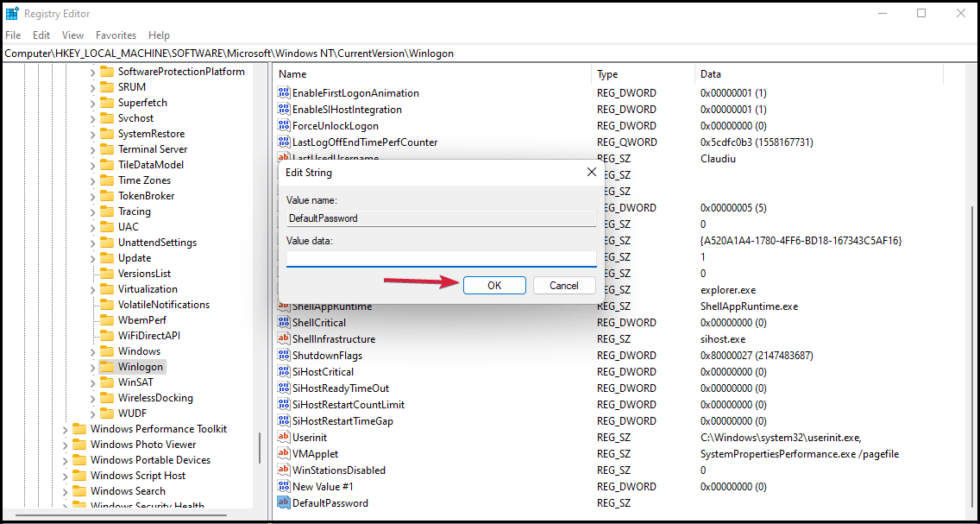Select the UAC key
Image resolution: width=980 pixels, height=524 pixels.
pyautogui.click(x=129, y=227)
